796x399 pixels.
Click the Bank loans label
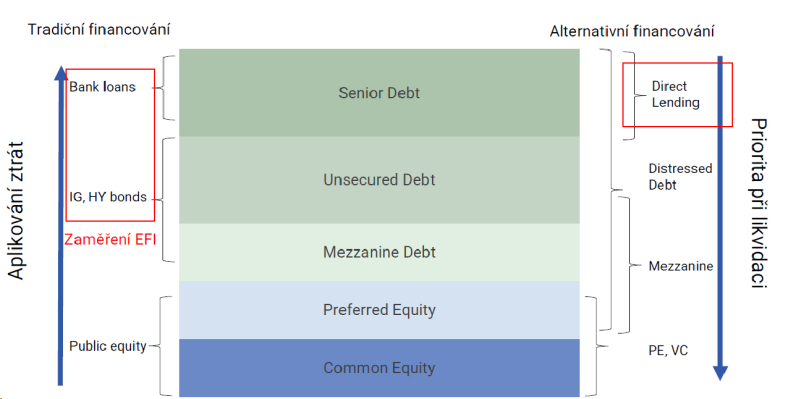[x=103, y=87]
